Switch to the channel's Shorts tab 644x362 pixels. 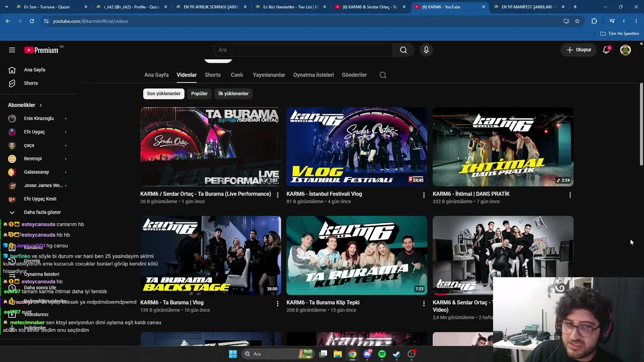click(213, 75)
